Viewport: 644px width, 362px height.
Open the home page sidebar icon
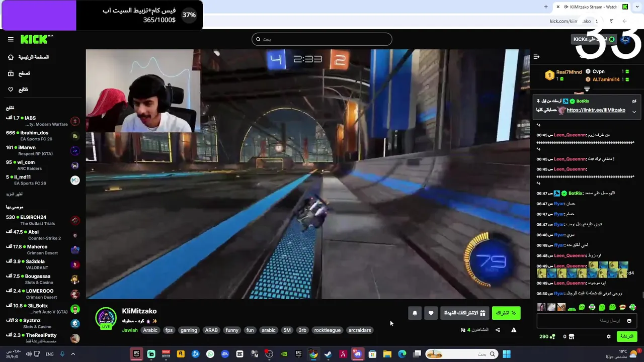(11, 57)
